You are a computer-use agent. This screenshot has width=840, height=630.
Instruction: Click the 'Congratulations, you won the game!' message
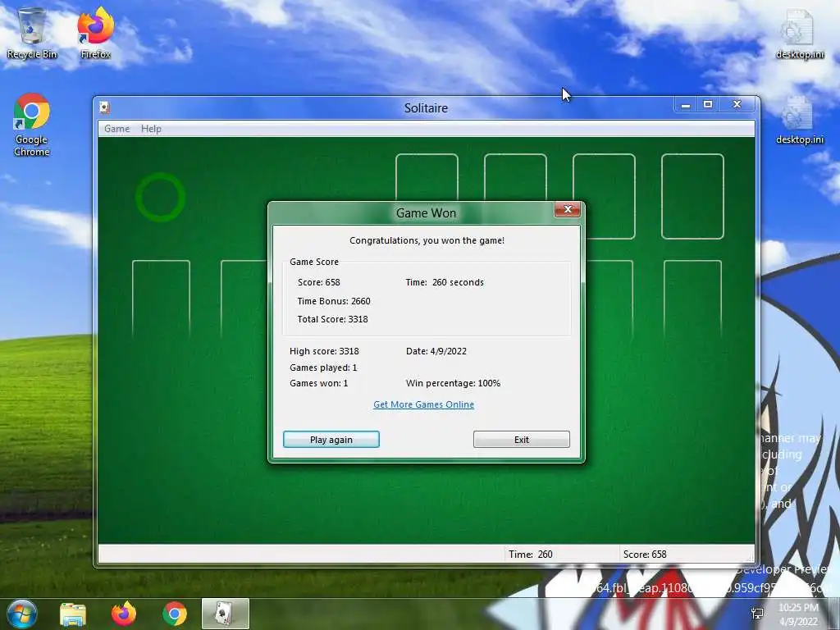pos(427,240)
